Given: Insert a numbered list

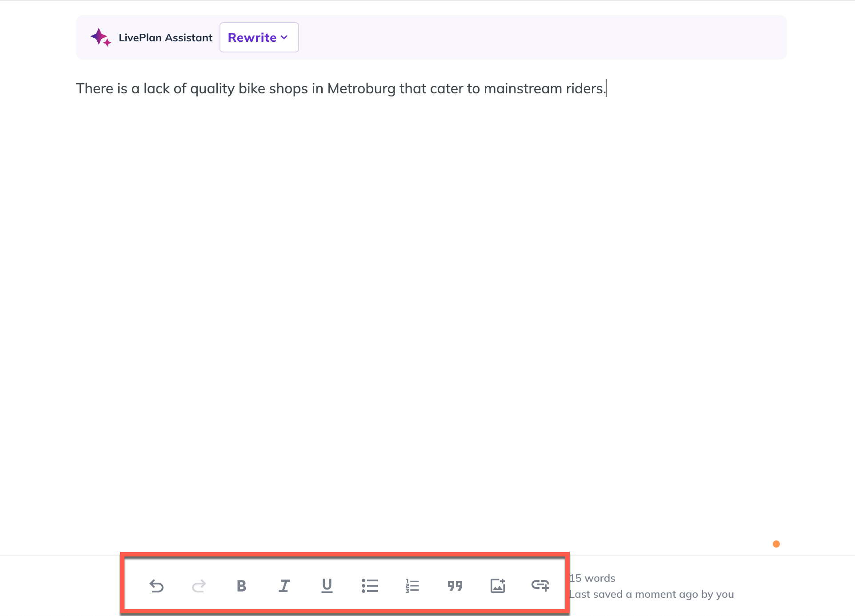Looking at the screenshot, I should click(412, 586).
